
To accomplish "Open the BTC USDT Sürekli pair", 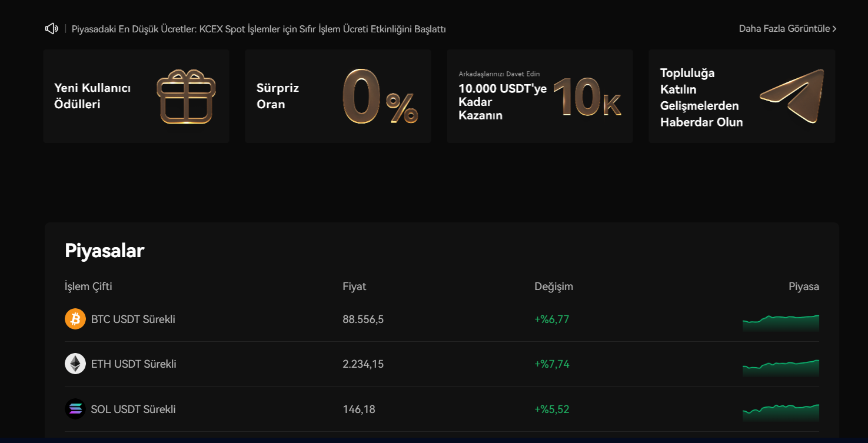I will 133,319.
